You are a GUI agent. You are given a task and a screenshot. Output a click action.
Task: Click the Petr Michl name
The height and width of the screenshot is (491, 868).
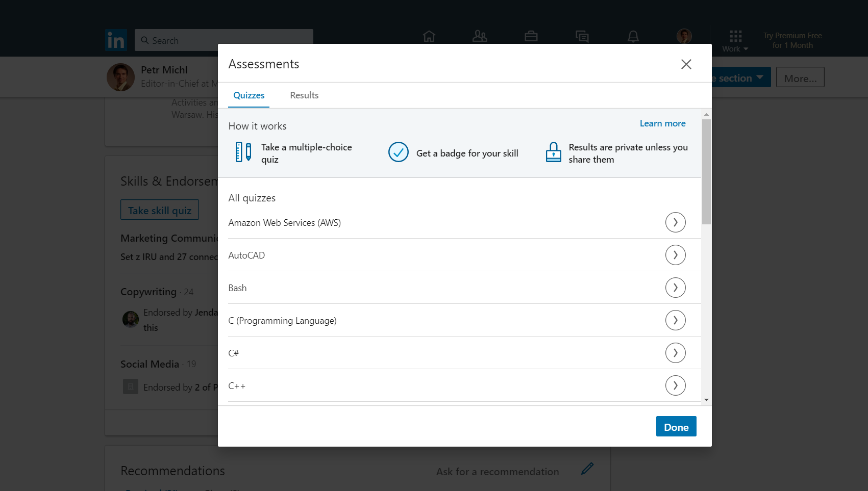pos(164,70)
